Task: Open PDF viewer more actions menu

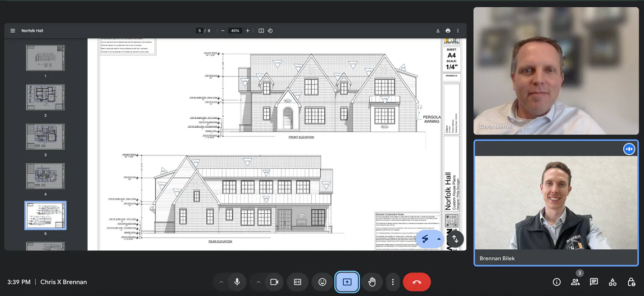Action: [x=458, y=30]
